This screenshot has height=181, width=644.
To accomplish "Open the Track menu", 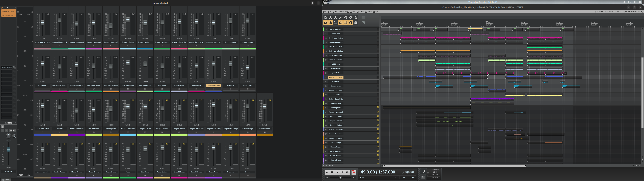I will tap(353, 12).
